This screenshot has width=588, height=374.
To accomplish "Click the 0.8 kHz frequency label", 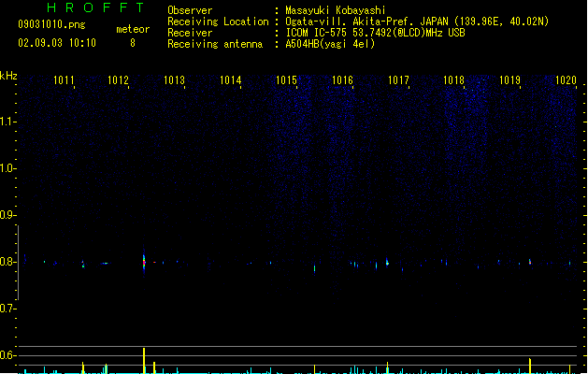I will coord(7,262).
